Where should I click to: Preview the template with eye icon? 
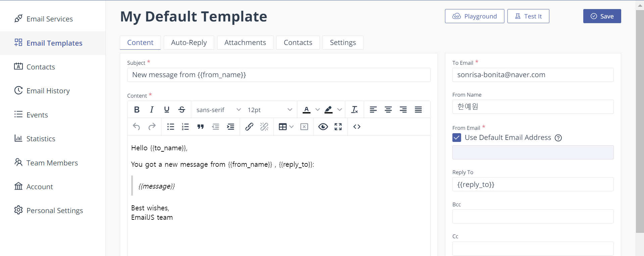(323, 126)
